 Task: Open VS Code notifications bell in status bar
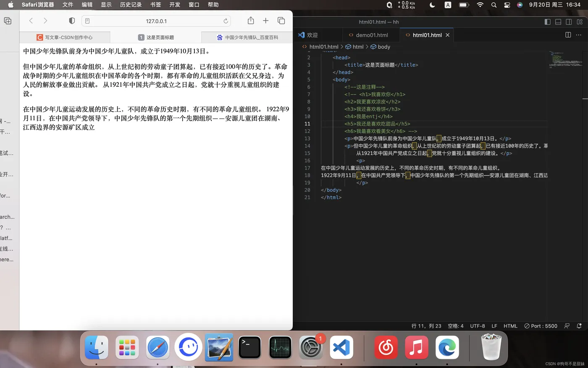click(579, 326)
